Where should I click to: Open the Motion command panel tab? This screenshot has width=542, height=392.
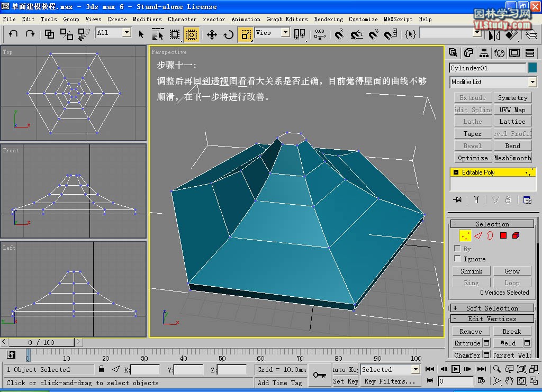click(x=499, y=53)
